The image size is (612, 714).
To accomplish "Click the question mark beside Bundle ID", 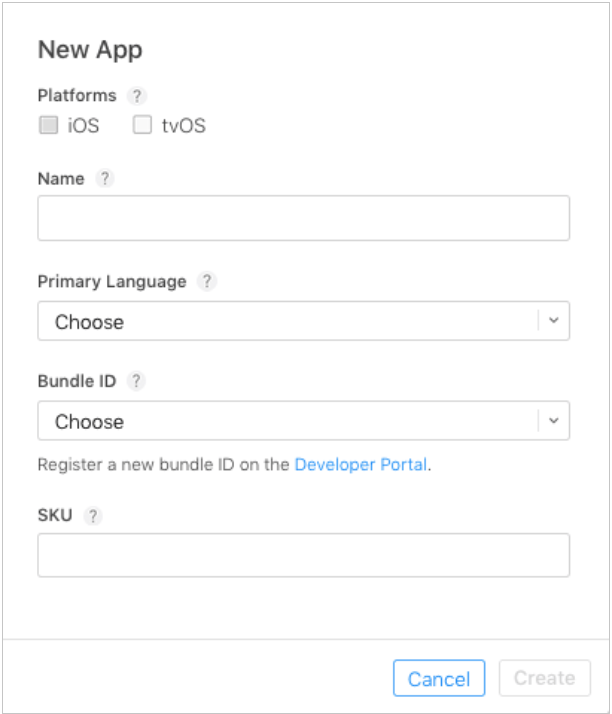I will [136, 381].
